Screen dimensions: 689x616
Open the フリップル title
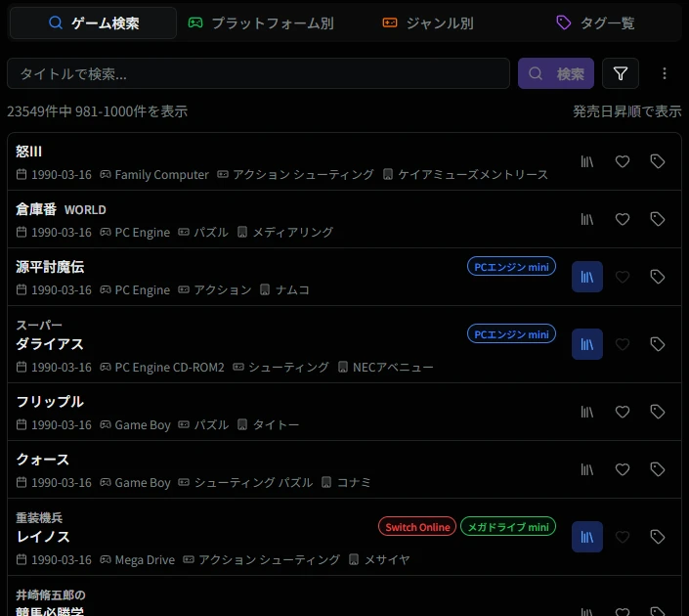(x=50, y=402)
